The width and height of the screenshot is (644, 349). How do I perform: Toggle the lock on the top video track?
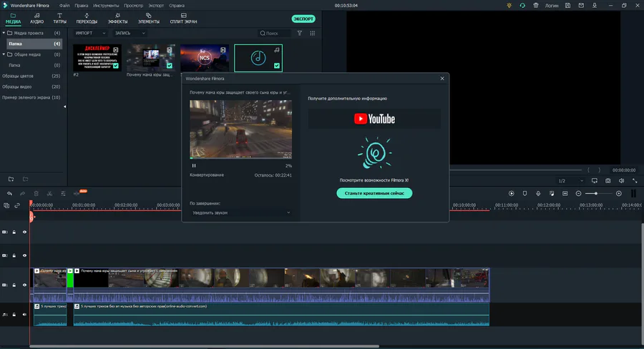14,232
